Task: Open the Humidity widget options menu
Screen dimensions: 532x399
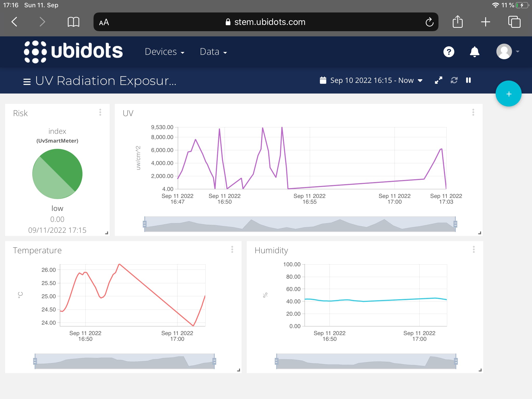Action: 474,249
